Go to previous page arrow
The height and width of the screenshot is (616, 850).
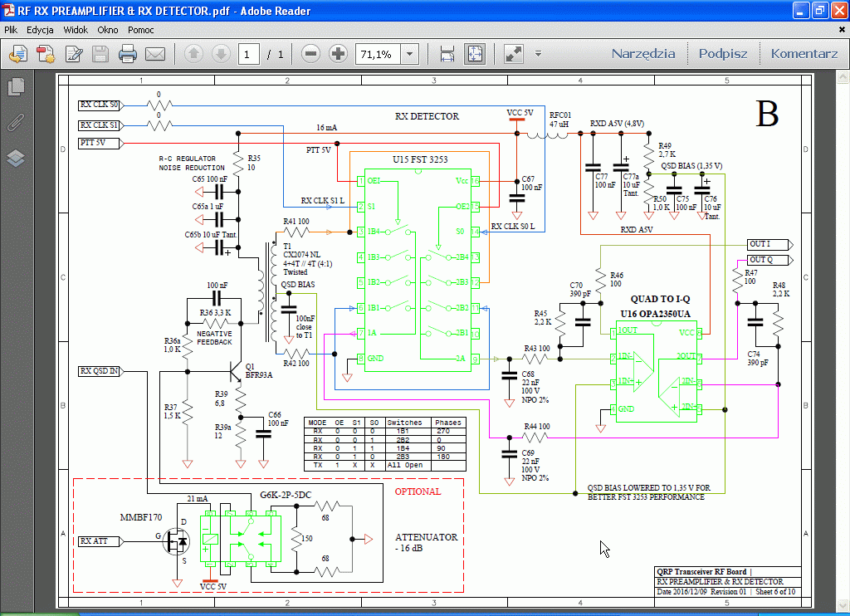tap(193, 55)
